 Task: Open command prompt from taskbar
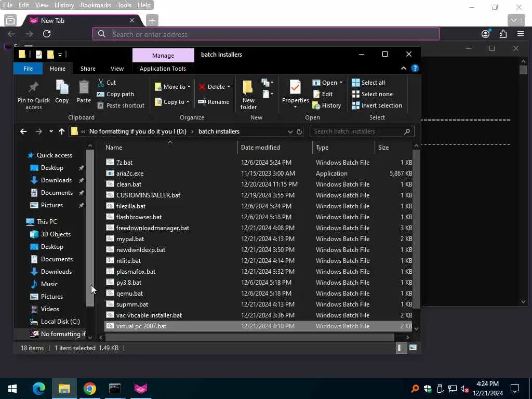[115, 389]
